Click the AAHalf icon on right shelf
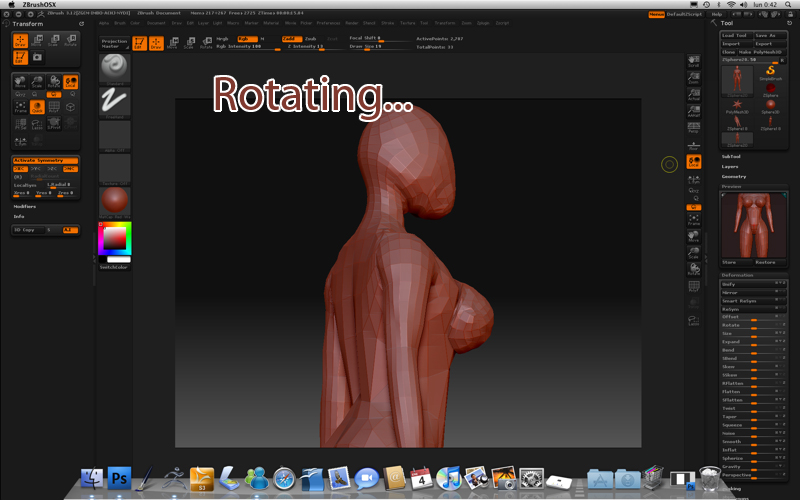 (x=693, y=111)
